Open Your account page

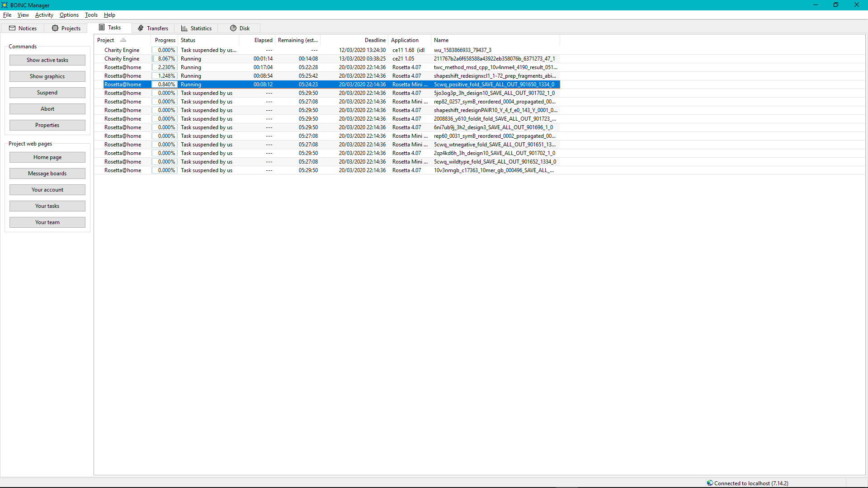click(x=47, y=190)
